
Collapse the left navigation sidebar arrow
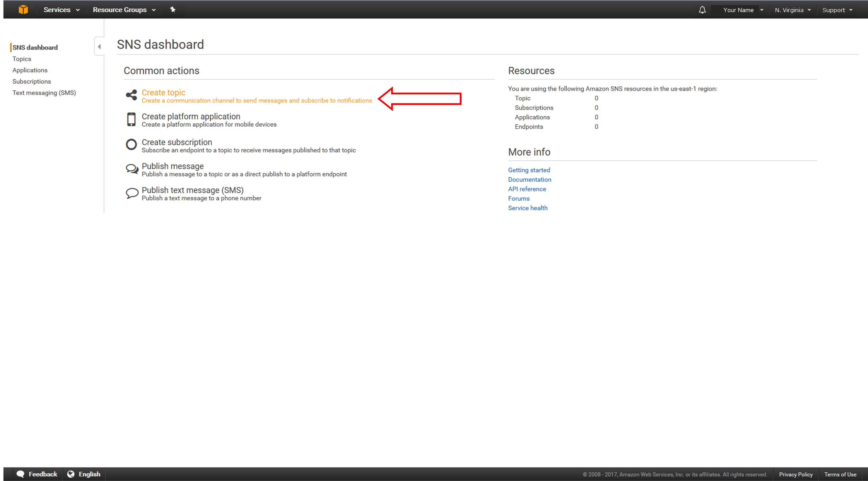point(100,47)
